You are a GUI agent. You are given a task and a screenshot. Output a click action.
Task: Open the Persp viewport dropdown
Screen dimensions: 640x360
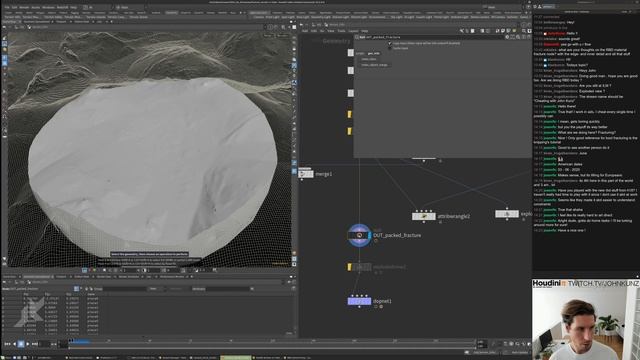pos(268,36)
